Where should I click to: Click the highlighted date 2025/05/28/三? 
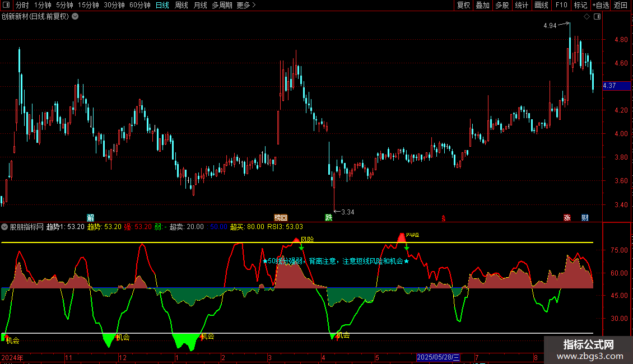(x=438, y=357)
